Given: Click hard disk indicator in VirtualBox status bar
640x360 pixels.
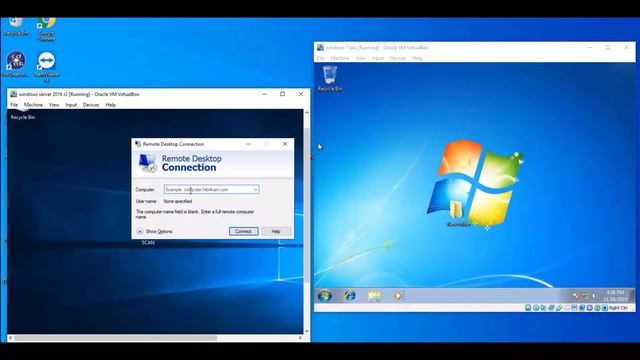Looking at the screenshot, I should tap(528, 308).
